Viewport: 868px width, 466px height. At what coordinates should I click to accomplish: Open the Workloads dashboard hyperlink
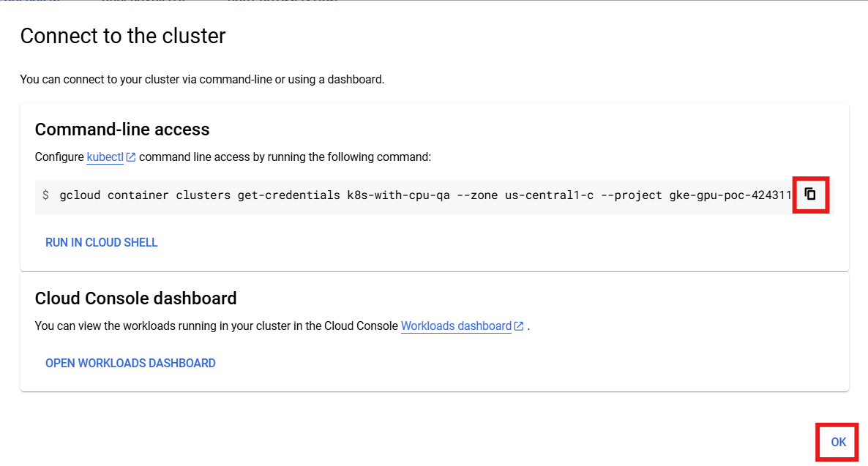click(456, 326)
